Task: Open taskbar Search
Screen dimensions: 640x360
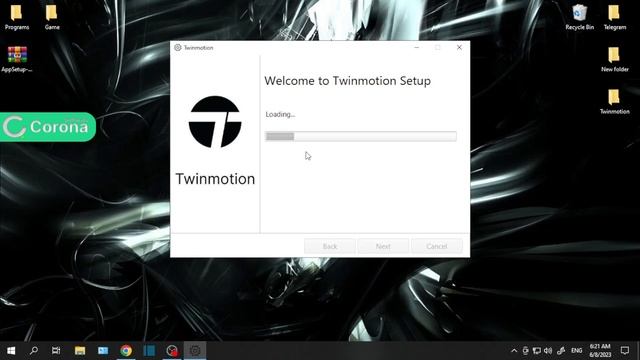Action: tap(34, 351)
